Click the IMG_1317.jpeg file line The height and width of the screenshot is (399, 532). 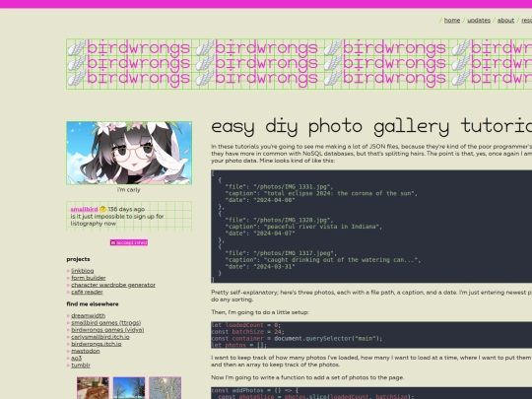[x=281, y=253]
